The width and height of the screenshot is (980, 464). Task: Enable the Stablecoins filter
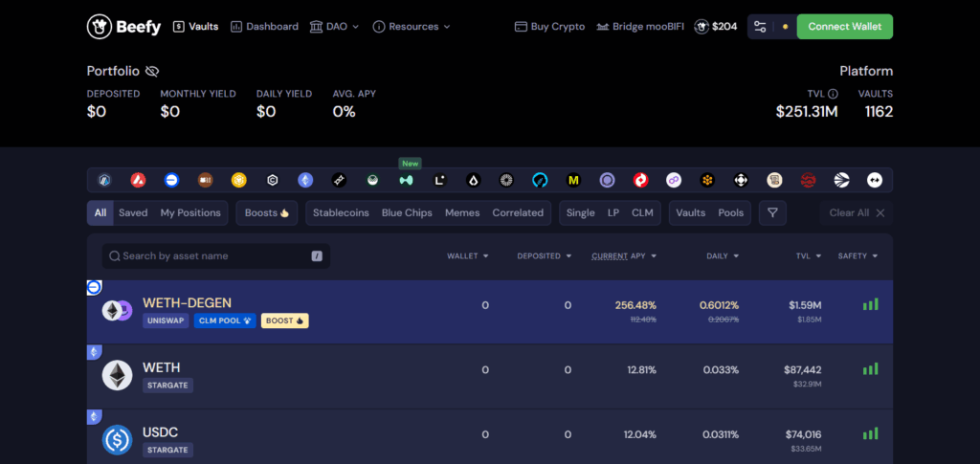pyautogui.click(x=341, y=212)
